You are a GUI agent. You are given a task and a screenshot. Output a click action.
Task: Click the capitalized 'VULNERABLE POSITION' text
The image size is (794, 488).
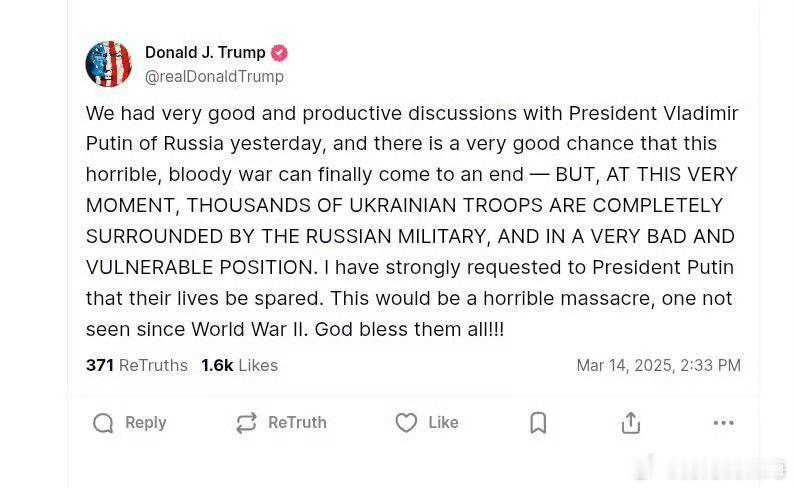click(202, 267)
